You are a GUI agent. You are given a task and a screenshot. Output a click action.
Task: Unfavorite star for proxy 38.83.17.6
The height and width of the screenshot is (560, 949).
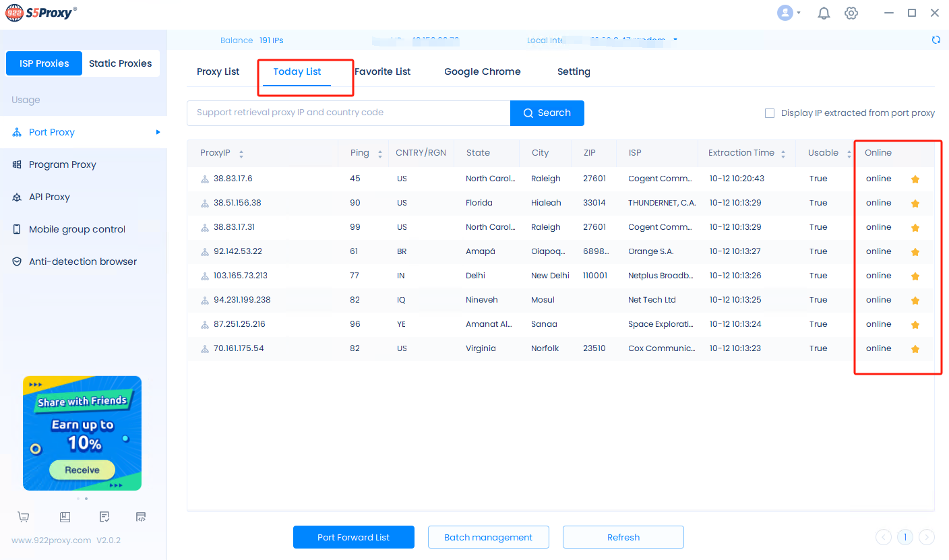[x=915, y=179]
